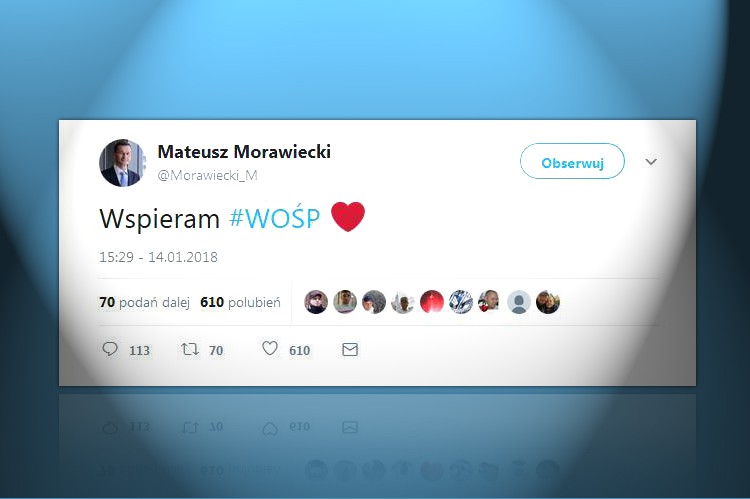This screenshot has height=499, width=750.
Task: Click the last liker avatar in the row
Action: [x=548, y=302]
